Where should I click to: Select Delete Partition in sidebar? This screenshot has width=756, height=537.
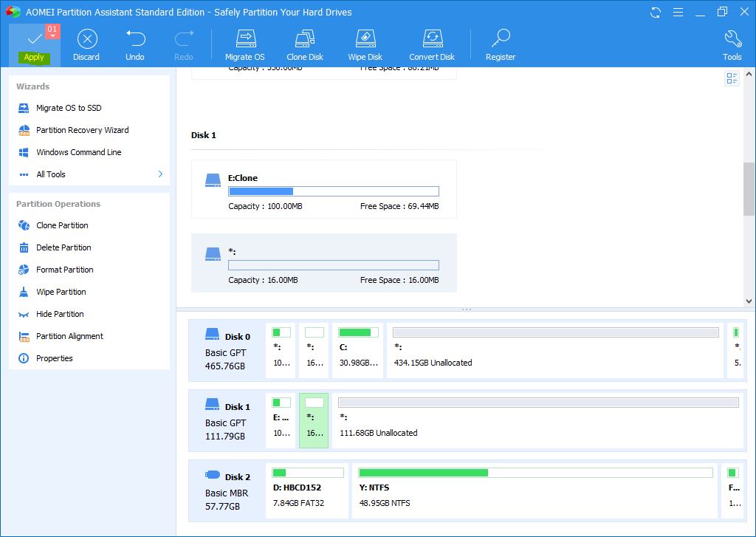click(x=63, y=247)
